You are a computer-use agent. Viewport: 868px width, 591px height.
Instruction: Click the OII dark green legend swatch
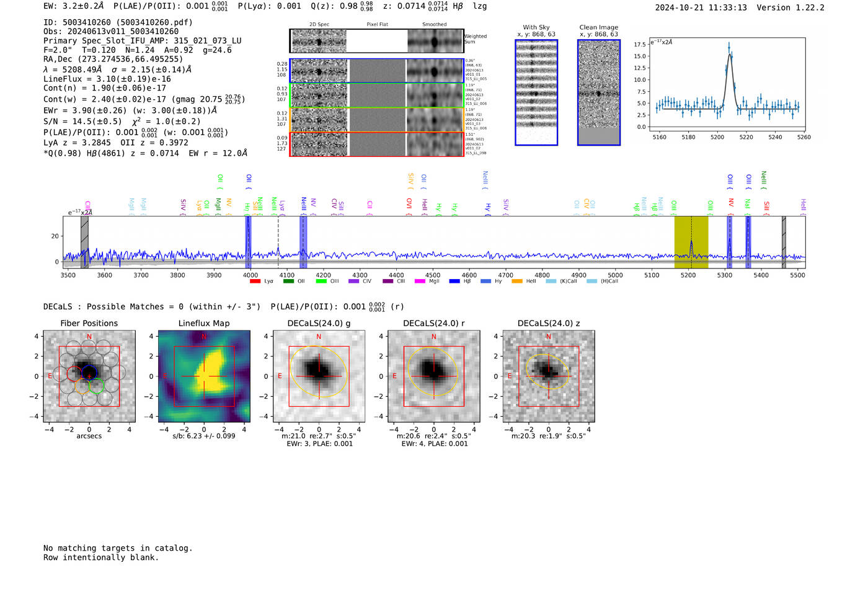tap(288, 282)
